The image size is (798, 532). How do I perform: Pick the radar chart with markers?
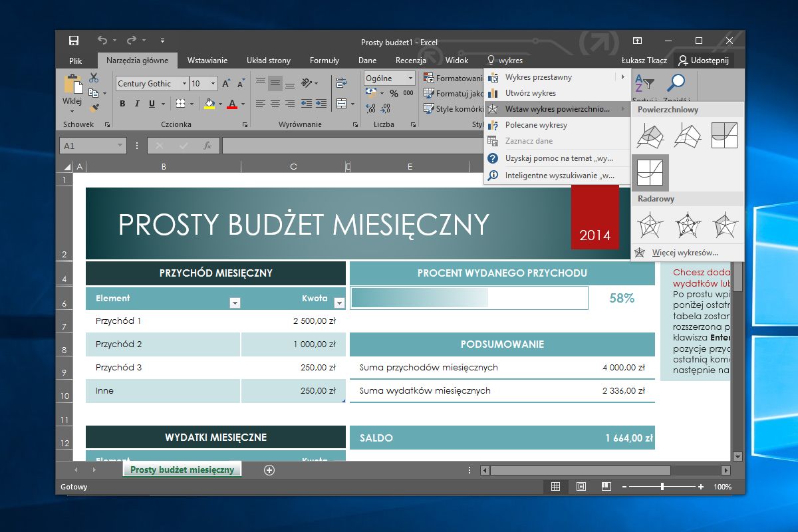(687, 225)
